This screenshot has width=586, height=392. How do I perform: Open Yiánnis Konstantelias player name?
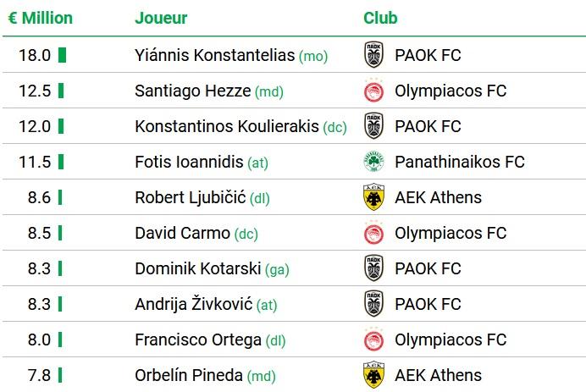215,55
